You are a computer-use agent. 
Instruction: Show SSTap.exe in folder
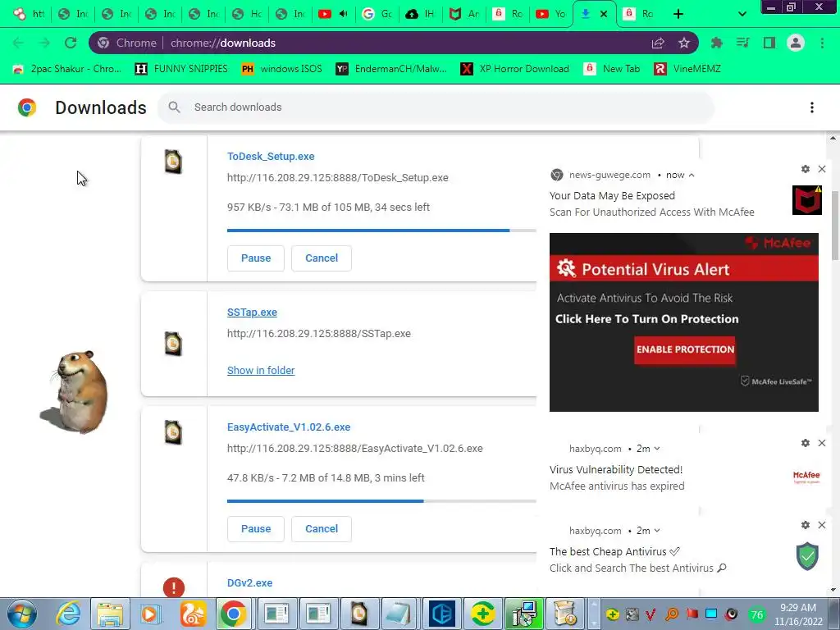coord(261,370)
